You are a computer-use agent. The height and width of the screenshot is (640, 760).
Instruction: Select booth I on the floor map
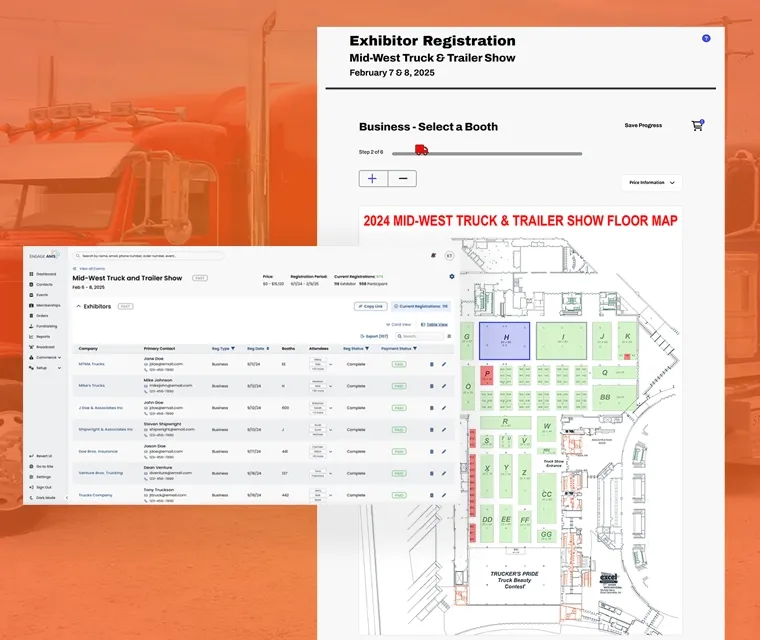(561, 341)
